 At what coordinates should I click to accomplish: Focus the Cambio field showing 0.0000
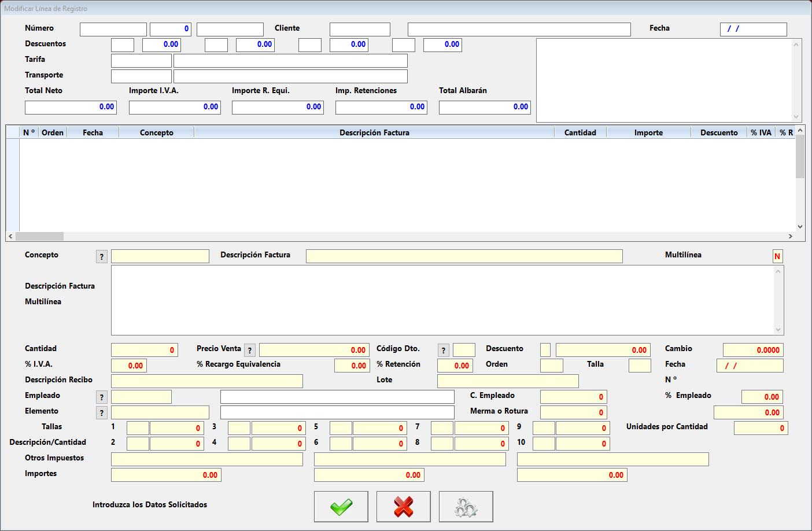point(753,350)
